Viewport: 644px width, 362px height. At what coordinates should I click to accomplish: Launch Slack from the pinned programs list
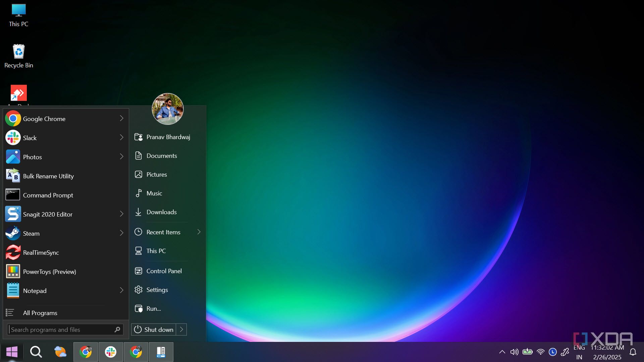(30, 138)
